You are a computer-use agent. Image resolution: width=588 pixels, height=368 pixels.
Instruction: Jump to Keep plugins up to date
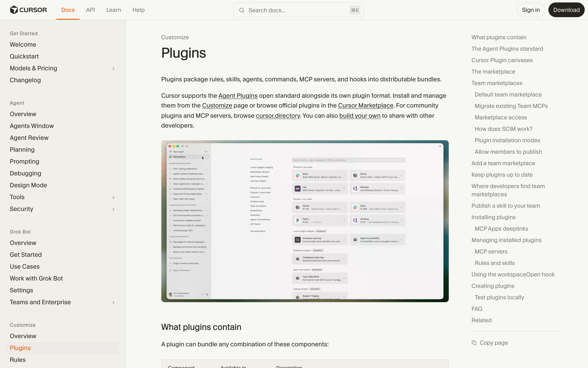pos(502,175)
